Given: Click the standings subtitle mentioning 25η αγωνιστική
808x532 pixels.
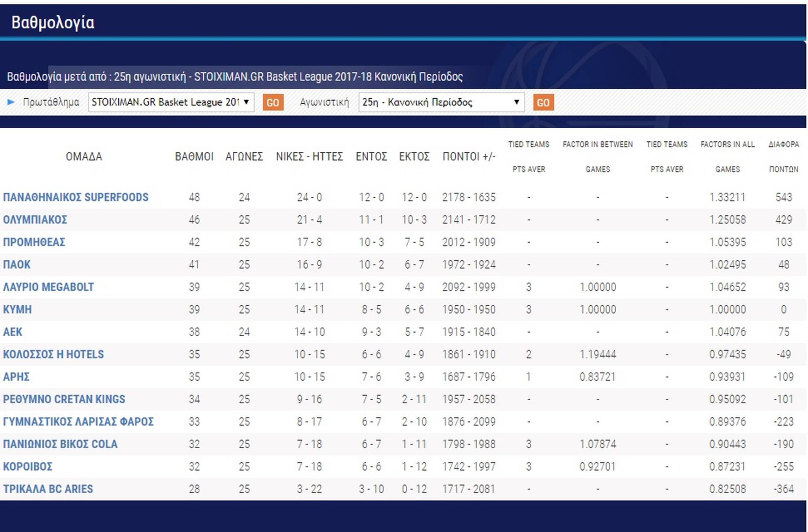Looking at the screenshot, I should pyautogui.click(x=235, y=77).
